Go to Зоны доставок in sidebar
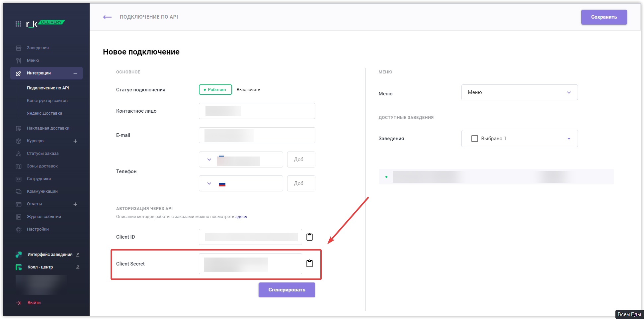The width and height of the screenshot is (644, 319). (x=42, y=166)
